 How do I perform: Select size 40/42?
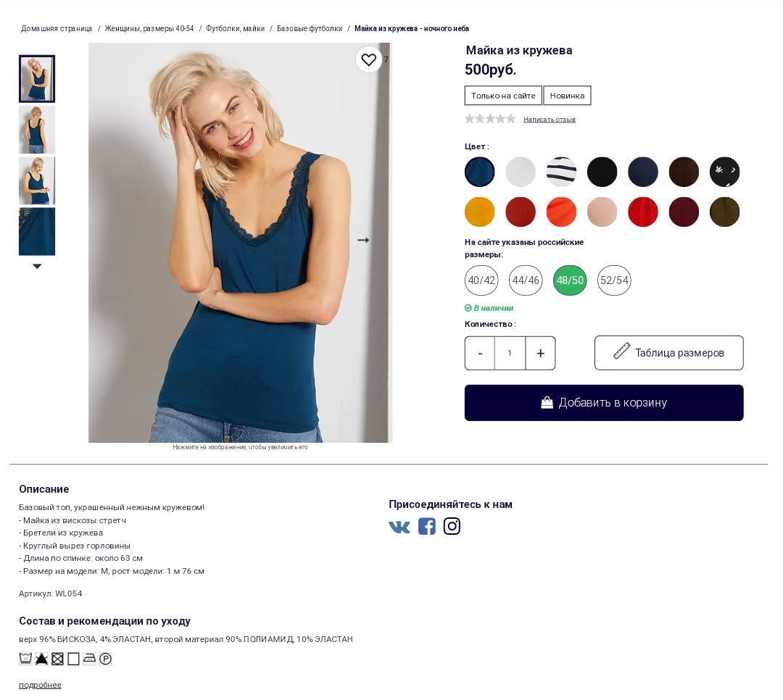(x=481, y=280)
